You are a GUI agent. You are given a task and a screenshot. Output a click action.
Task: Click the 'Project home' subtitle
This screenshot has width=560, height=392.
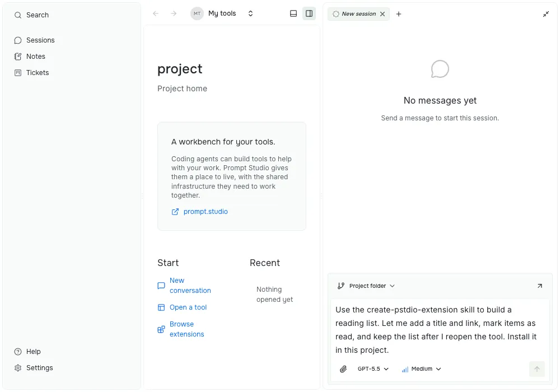pos(182,88)
